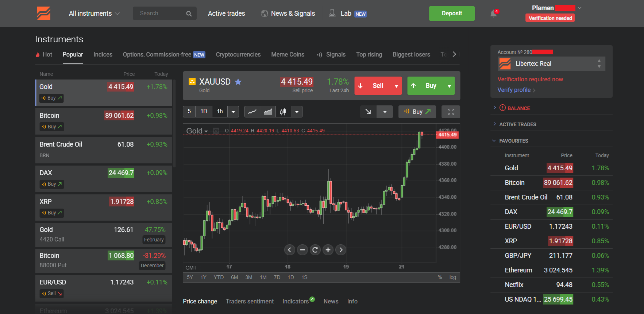Open drawing tools dropdown arrow
Image resolution: width=644 pixels, height=314 pixels.
[385, 112]
